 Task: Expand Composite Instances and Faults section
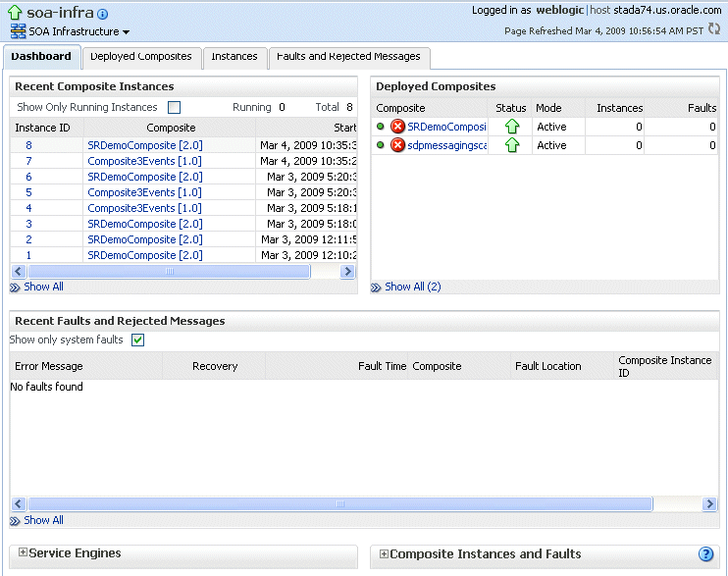384,553
